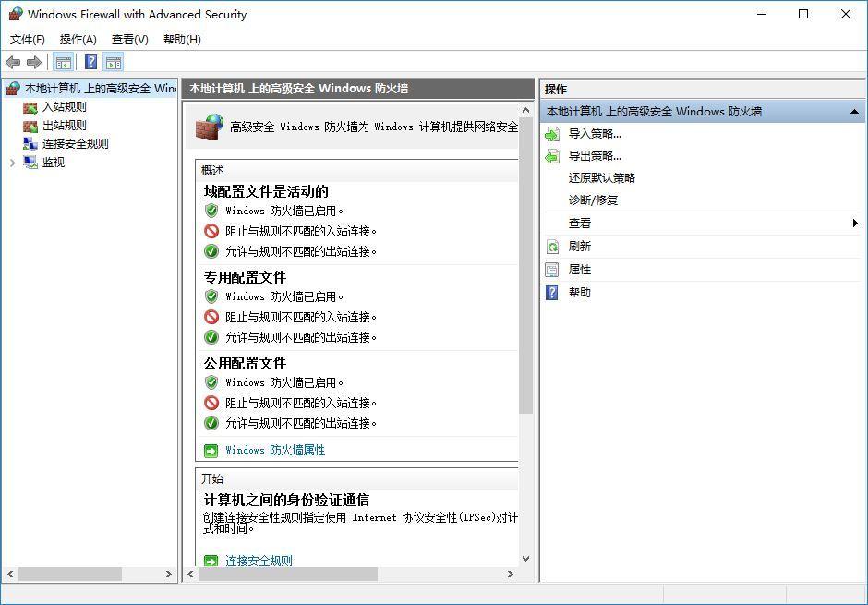Click the 导入策略... action
The image size is (868, 605).
595,133
